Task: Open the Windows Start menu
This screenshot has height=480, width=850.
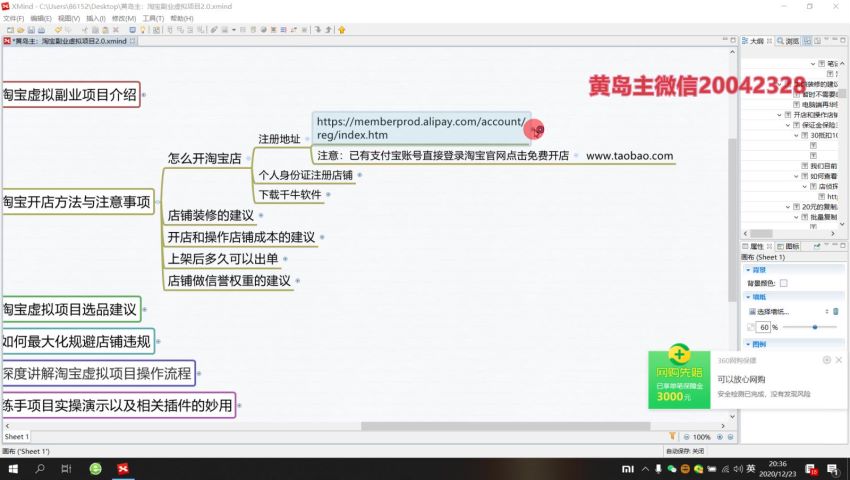Action: coord(12,469)
